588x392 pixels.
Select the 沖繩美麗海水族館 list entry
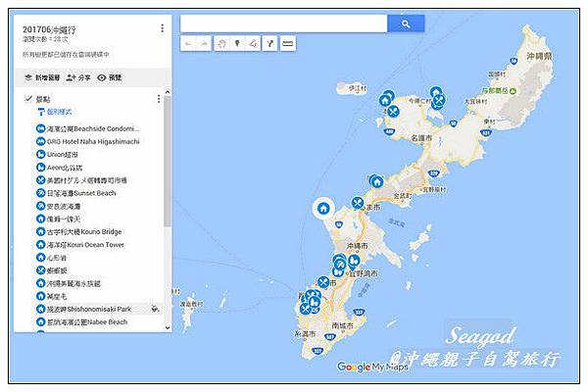tap(69, 283)
